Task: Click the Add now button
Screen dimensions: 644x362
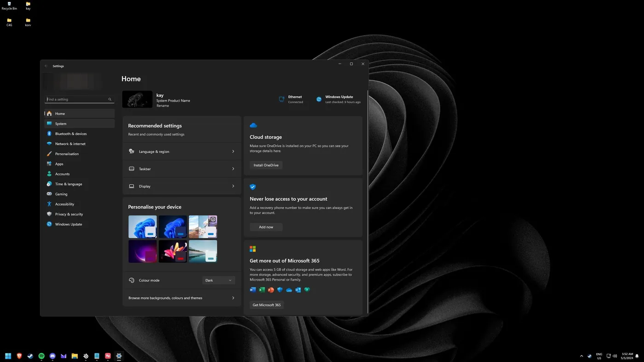Action: coord(266,227)
